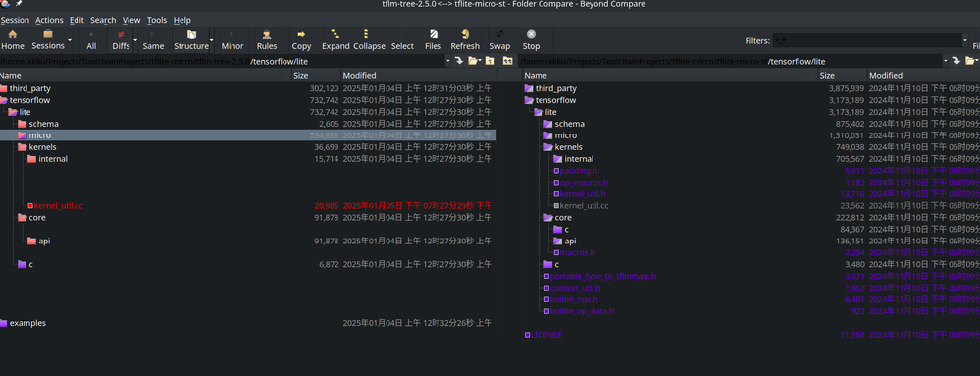
Task: Open the Tools menu
Action: pos(157,20)
